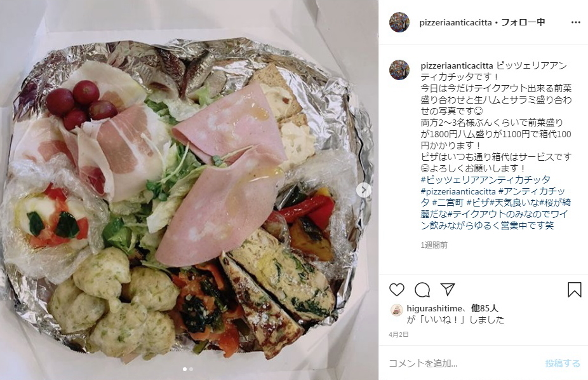The image size is (588, 380).
Task: Open the pizzeriaanticacitta username in the caption
Action: point(457,65)
